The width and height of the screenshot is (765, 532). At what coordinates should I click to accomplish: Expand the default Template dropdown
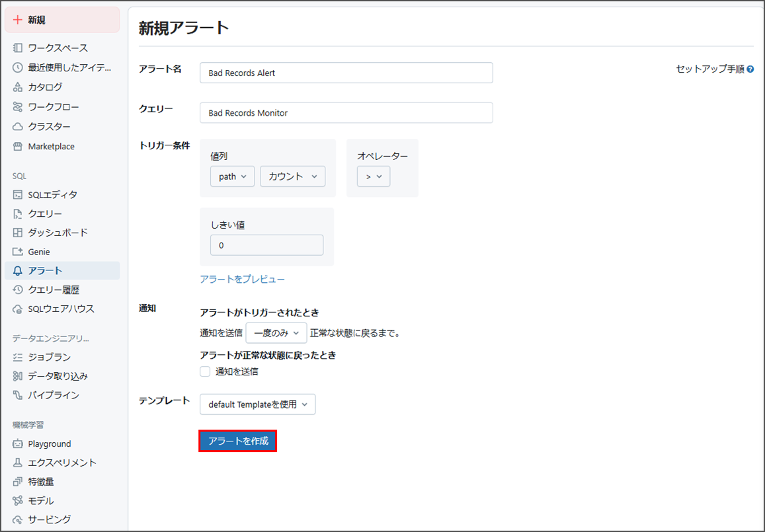pos(257,404)
